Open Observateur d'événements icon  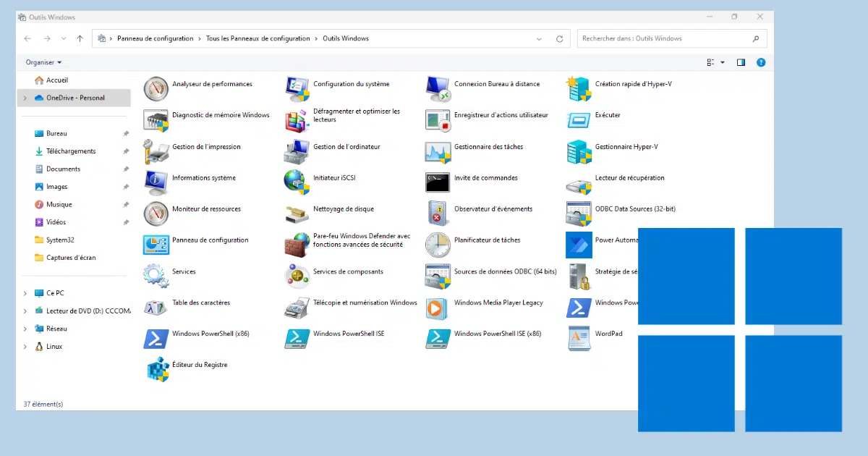pyautogui.click(x=438, y=213)
